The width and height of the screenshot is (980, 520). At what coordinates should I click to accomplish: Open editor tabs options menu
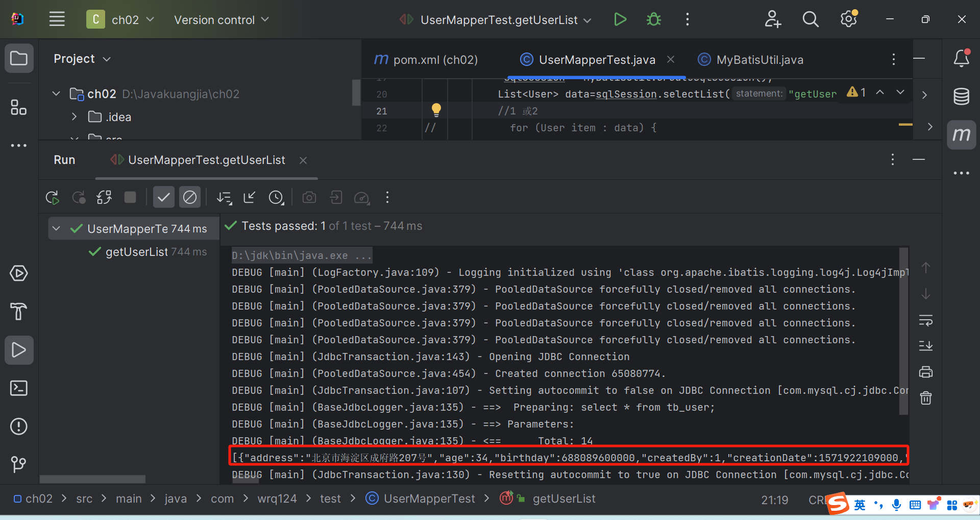point(894,59)
